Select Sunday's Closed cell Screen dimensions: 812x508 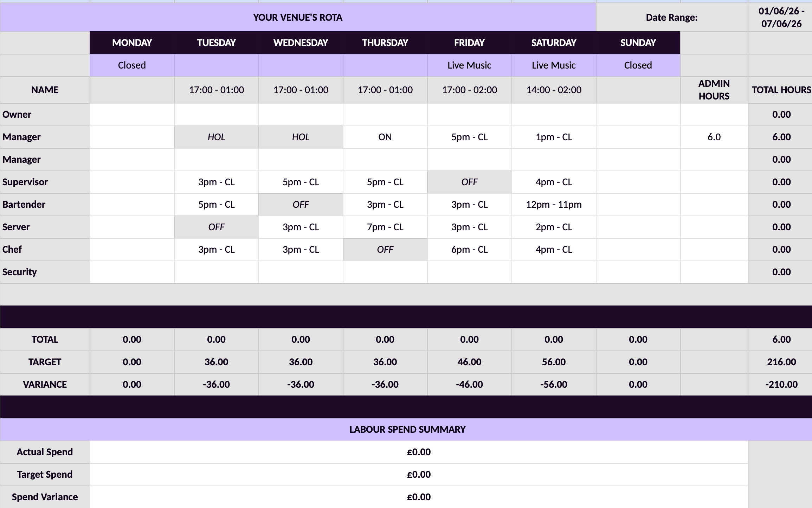[638, 65]
